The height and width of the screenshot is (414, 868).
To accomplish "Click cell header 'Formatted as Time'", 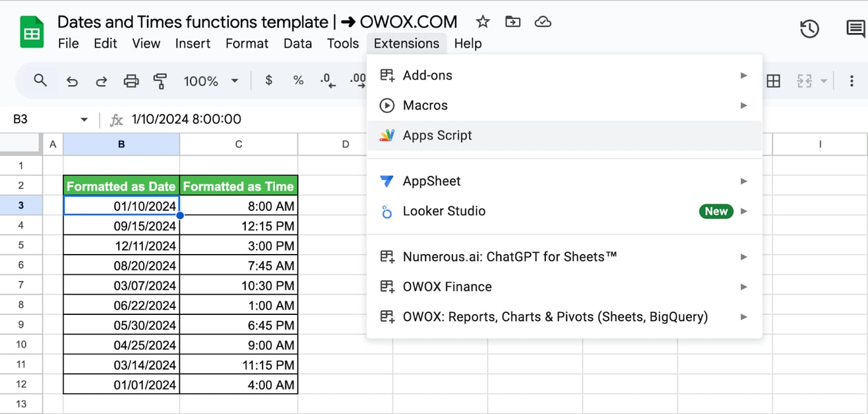I will (x=239, y=186).
